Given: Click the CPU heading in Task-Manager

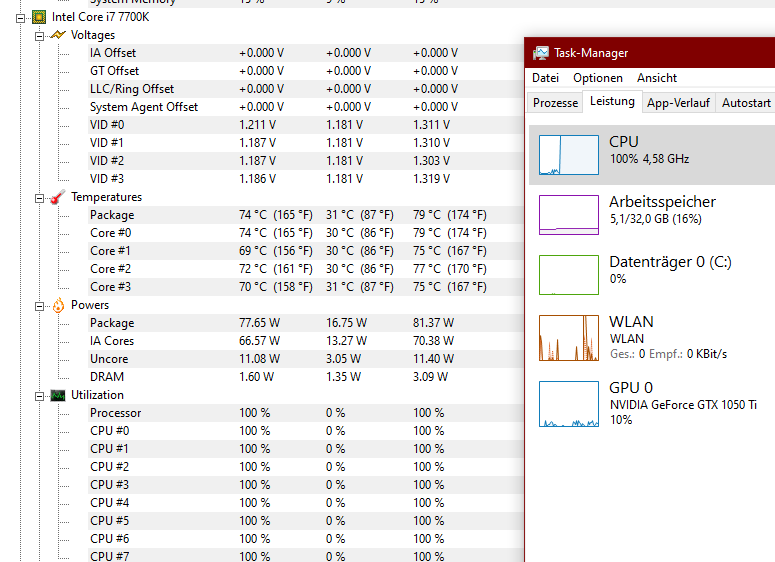Looking at the screenshot, I should click(624, 142).
